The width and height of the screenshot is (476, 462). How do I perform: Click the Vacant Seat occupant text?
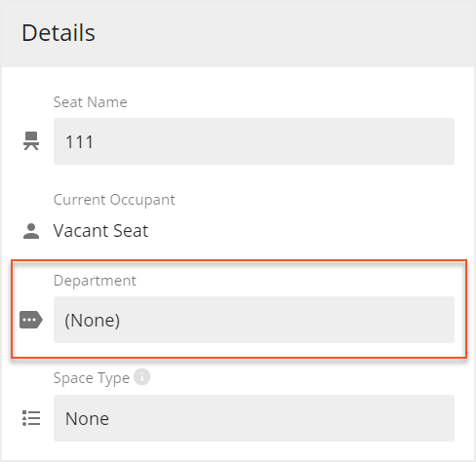[100, 231]
